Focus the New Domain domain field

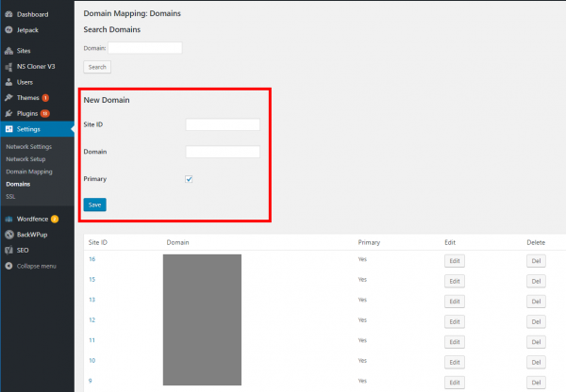coord(223,152)
